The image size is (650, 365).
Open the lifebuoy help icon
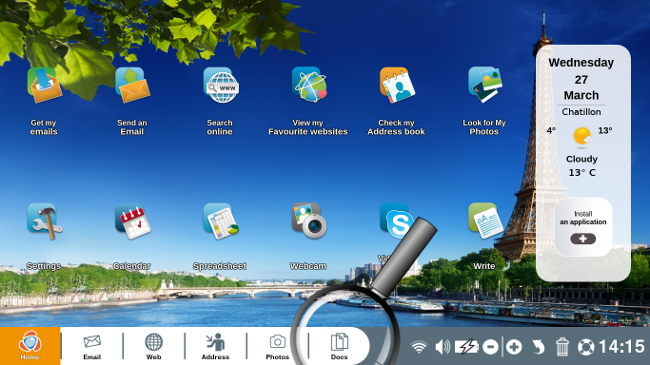click(586, 347)
